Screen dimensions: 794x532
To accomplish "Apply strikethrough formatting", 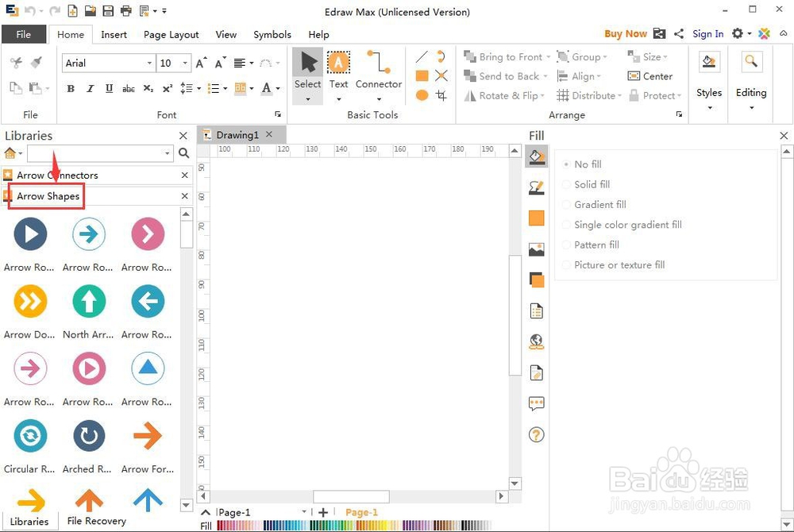I will [x=129, y=89].
